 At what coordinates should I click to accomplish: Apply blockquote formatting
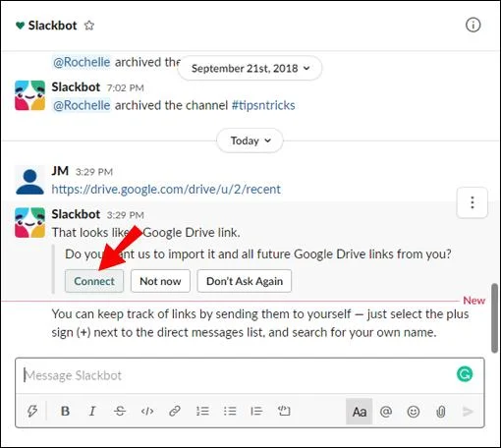click(x=256, y=411)
